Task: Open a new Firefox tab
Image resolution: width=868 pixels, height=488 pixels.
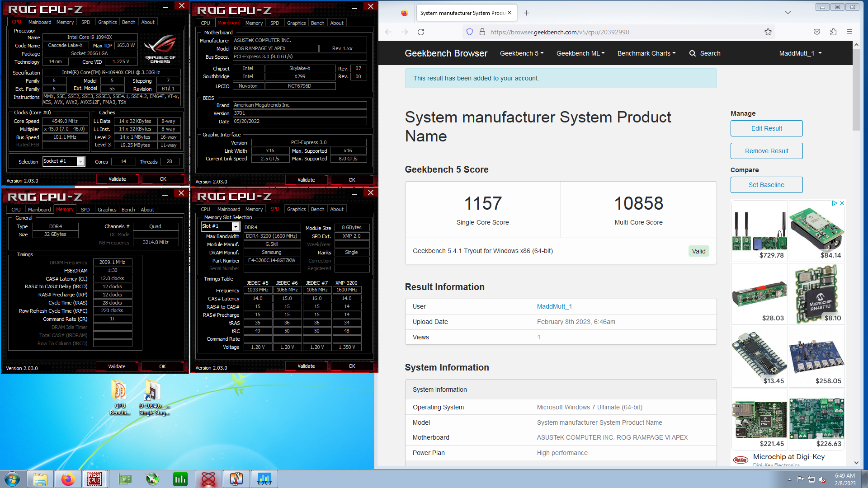Action: click(526, 13)
